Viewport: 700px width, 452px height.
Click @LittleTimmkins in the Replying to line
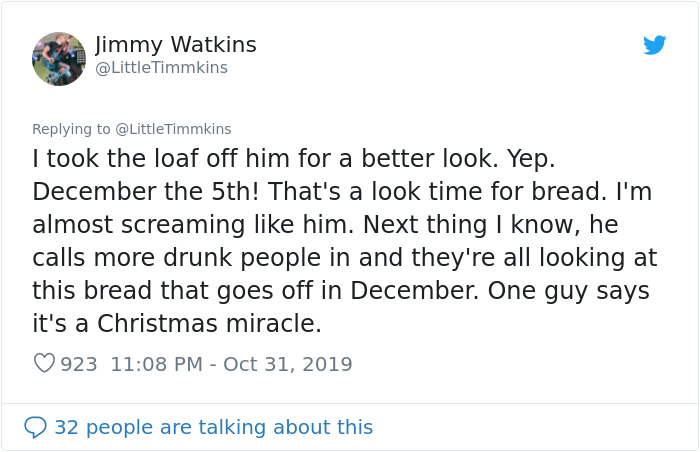pyautogui.click(x=173, y=129)
